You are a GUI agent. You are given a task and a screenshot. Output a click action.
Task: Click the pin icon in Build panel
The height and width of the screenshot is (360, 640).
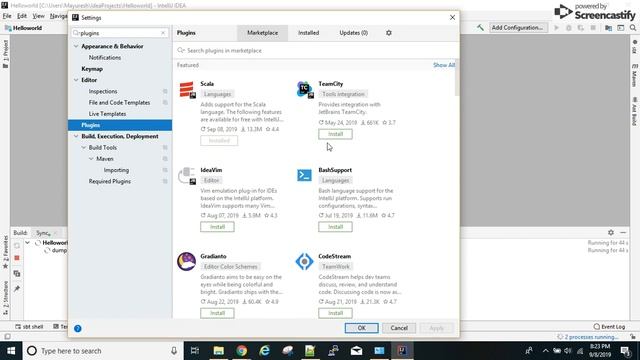tap(17, 289)
